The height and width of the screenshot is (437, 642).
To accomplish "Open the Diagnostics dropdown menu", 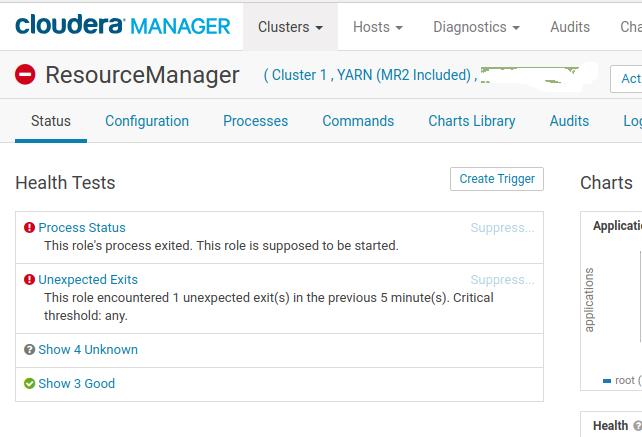I will pyautogui.click(x=476, y=27).
